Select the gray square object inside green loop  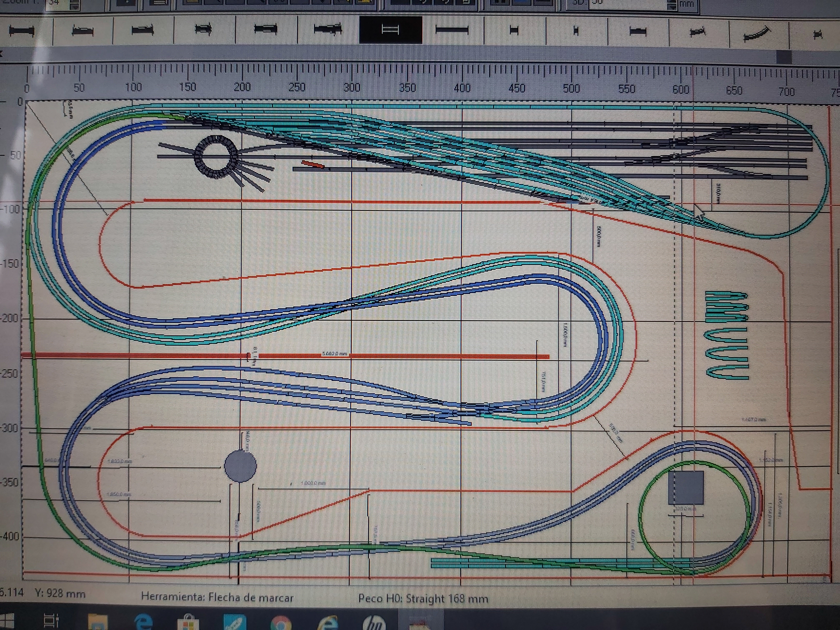(686, 488)
